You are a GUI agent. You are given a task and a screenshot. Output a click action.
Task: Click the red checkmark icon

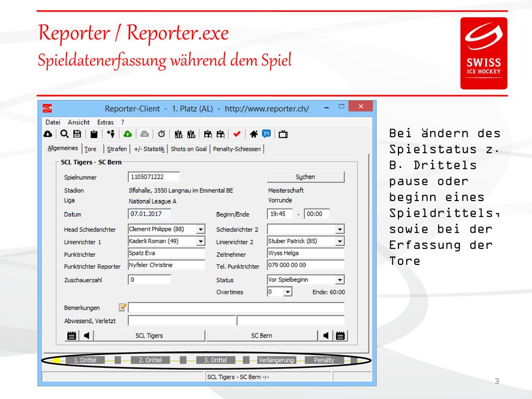237,134
